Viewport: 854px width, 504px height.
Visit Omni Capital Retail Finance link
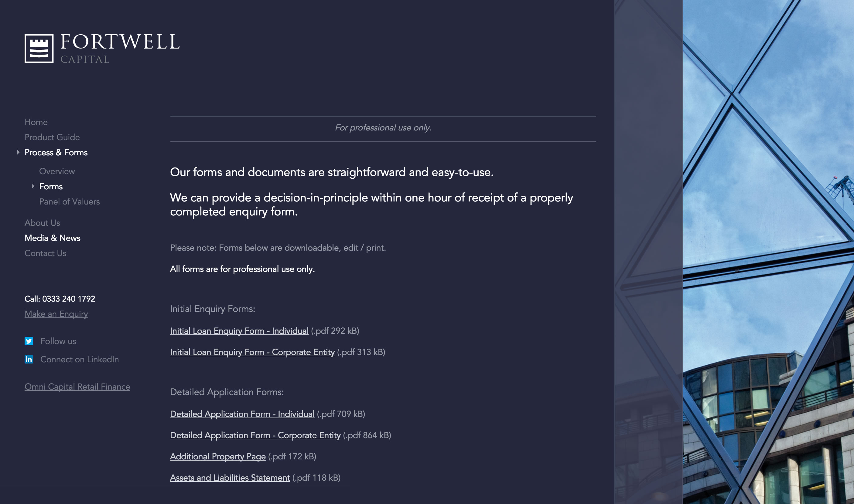point(77,387)
